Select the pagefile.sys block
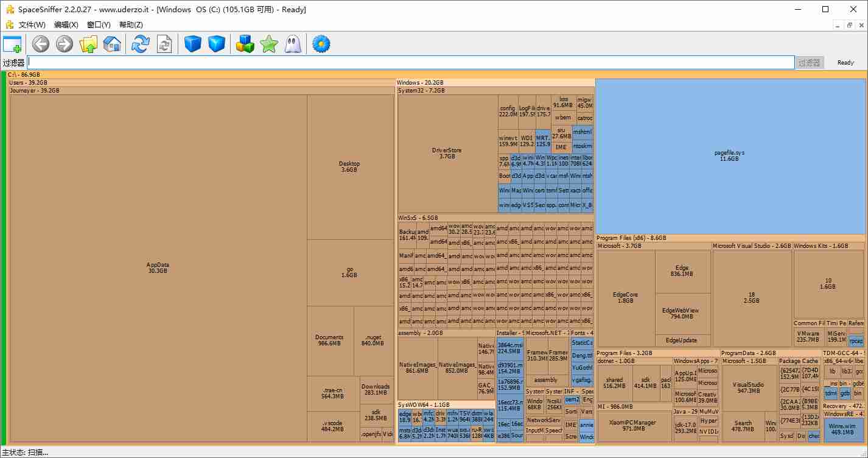This screenshot has width=868, height=458. [730, 156]
